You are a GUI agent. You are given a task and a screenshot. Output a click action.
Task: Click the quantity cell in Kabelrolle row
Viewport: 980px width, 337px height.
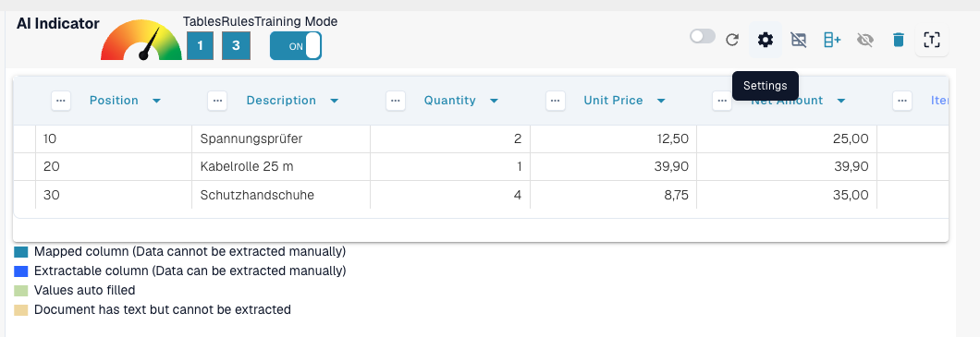tap(450, 166)
